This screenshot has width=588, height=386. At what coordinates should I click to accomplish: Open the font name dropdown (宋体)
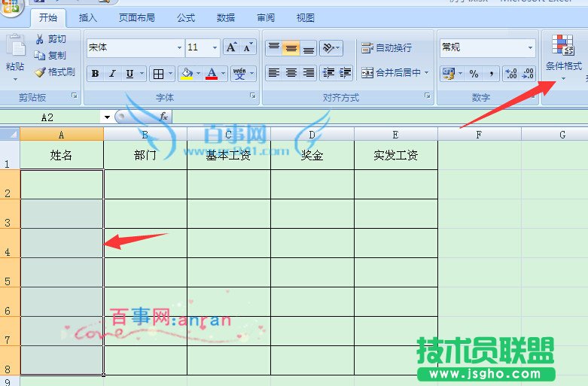[x=179, y=48]
